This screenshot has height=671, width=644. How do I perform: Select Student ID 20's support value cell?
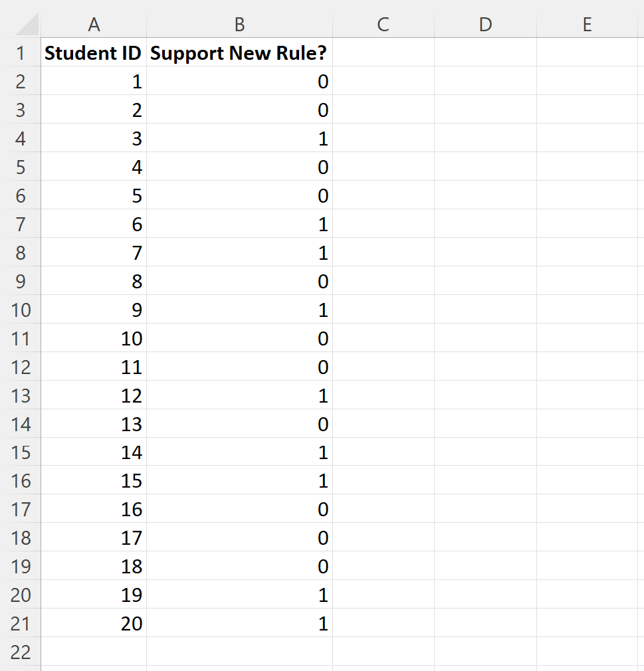tap(239, 623)
